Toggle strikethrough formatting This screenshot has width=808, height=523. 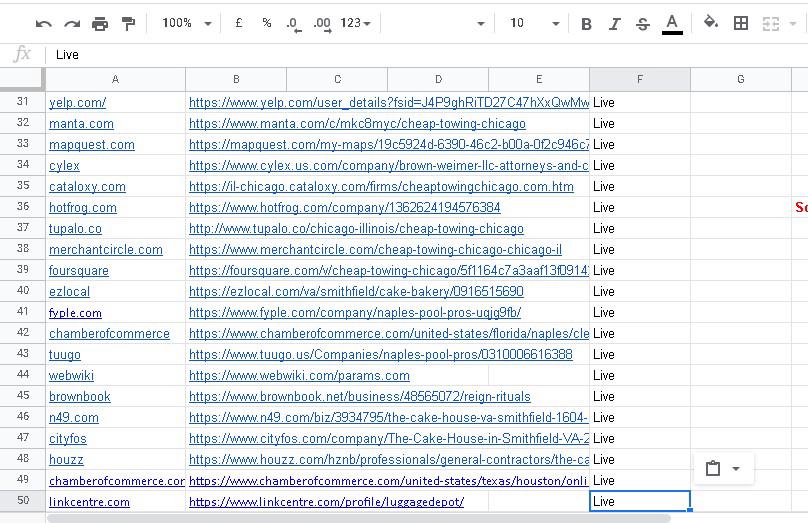pyautogui.click(x=642, y=23)
